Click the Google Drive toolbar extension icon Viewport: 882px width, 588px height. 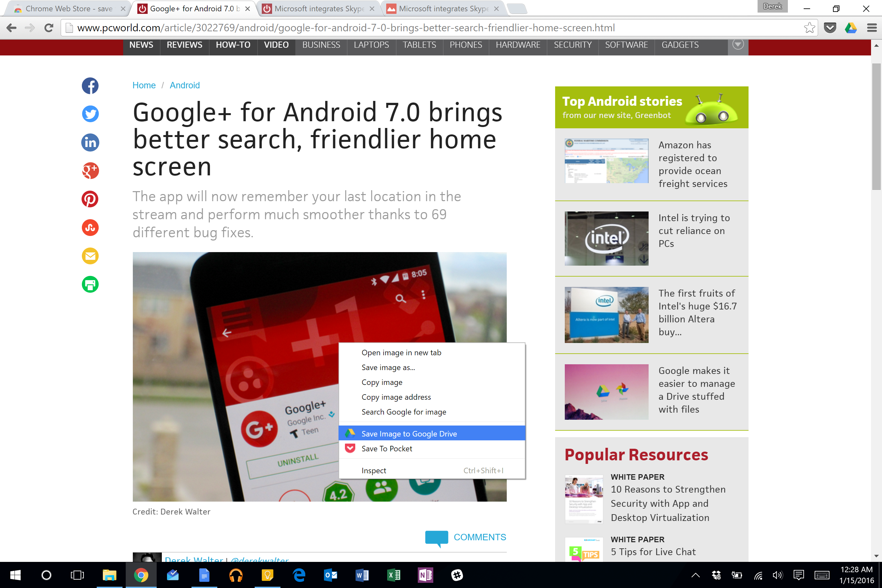coord(850,28)
